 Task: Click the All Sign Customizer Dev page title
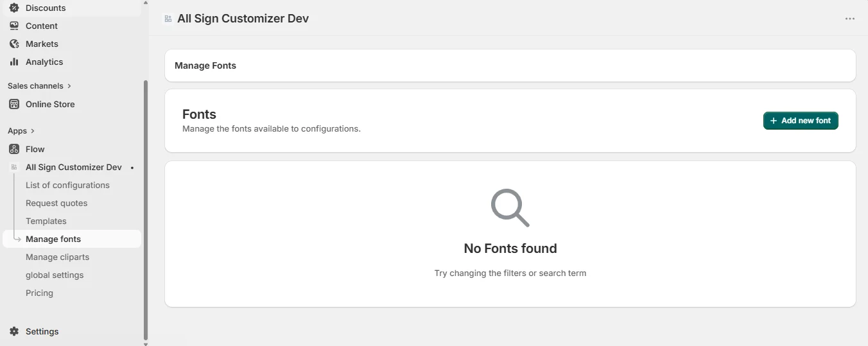pos(243,19)
